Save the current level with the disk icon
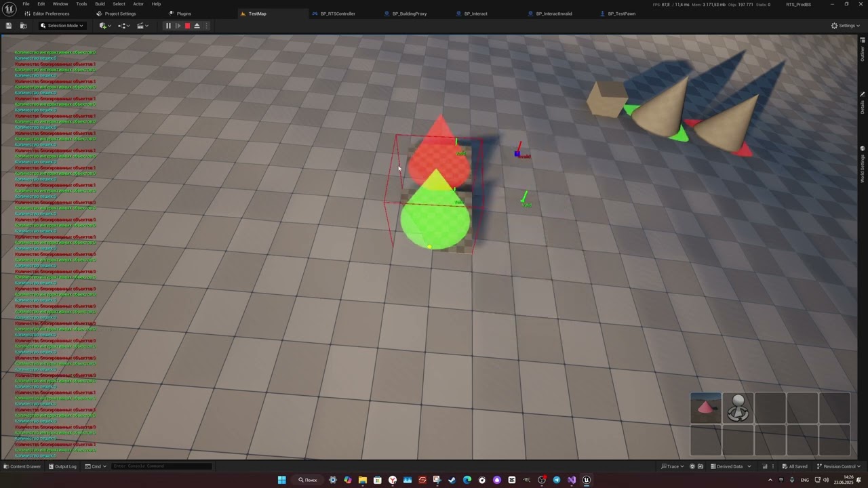Viewport: 868px width, 488px height. point(9,26)
